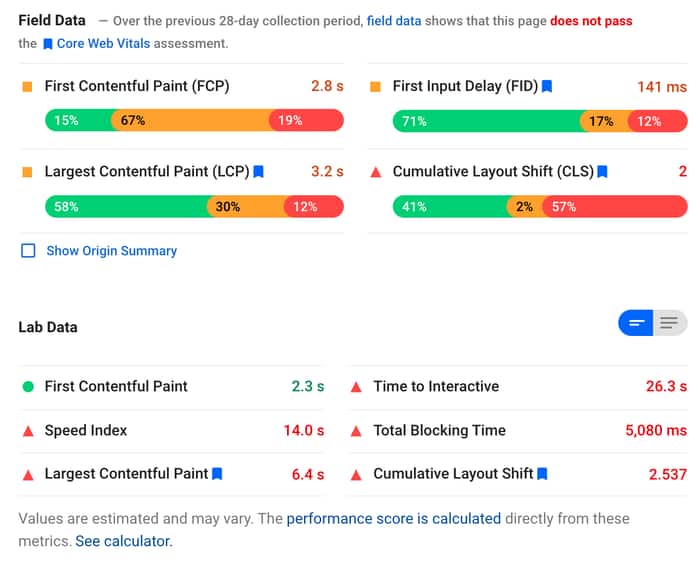Follow 'performance score is calculated' link
Viewport: 700px width, 564px height.
tap(393, 518)
